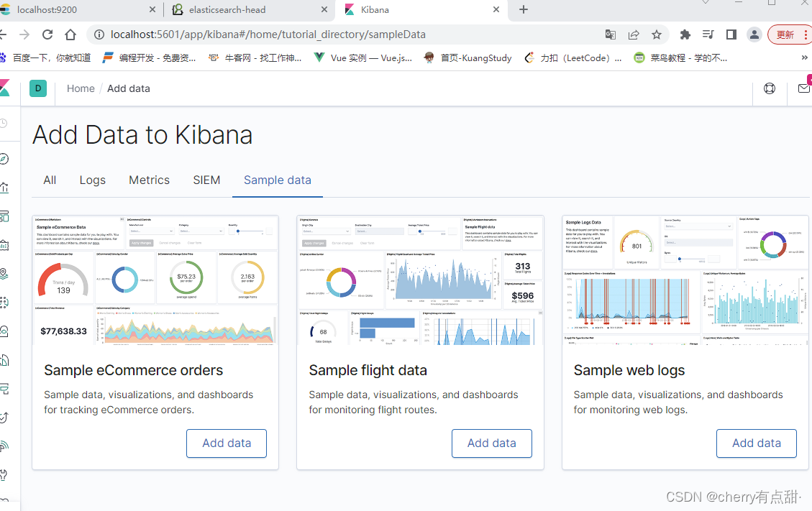The width and height of the screenshot is (812, 511).
Task: Open Discover compass icon in sidebar
Action: (x=4, y=159)
